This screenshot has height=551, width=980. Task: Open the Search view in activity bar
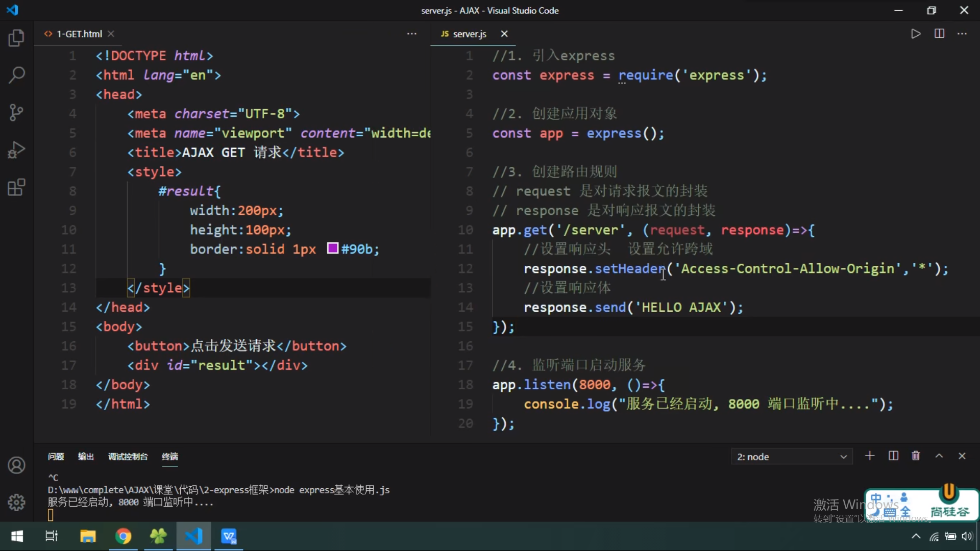coord(16,75)
